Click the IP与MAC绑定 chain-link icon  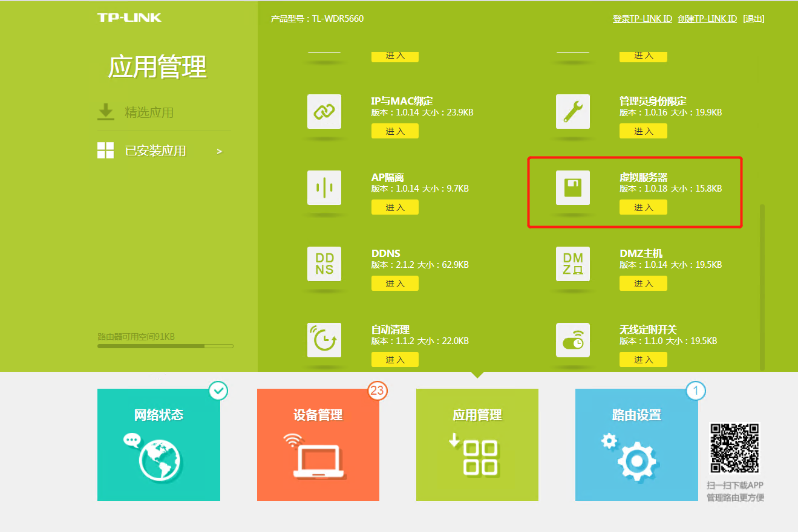[x=324, y=111]
